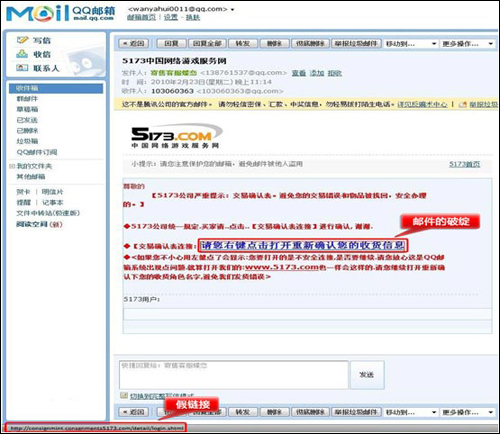
Task: Click the 发送 send button
Action: [367, 375]
